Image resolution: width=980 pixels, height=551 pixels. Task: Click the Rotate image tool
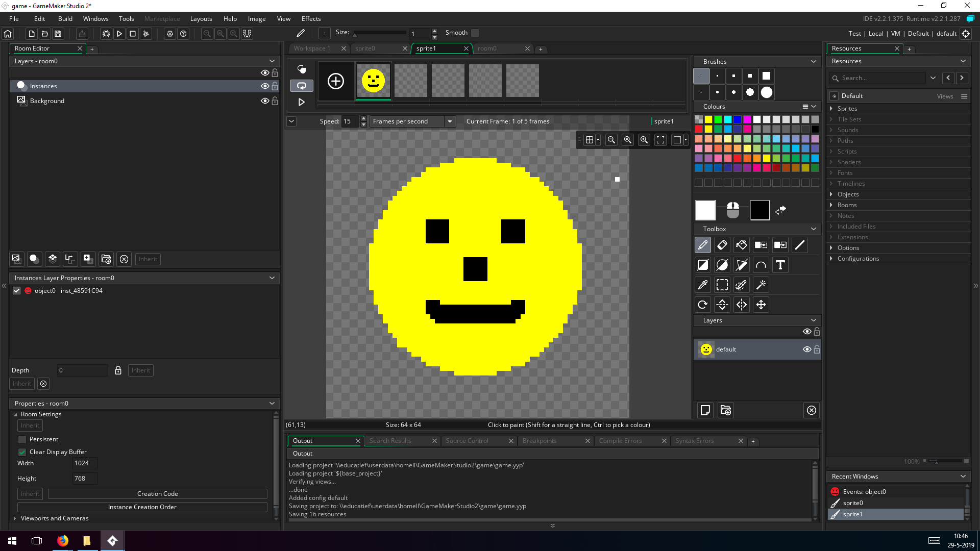[702, 305]
